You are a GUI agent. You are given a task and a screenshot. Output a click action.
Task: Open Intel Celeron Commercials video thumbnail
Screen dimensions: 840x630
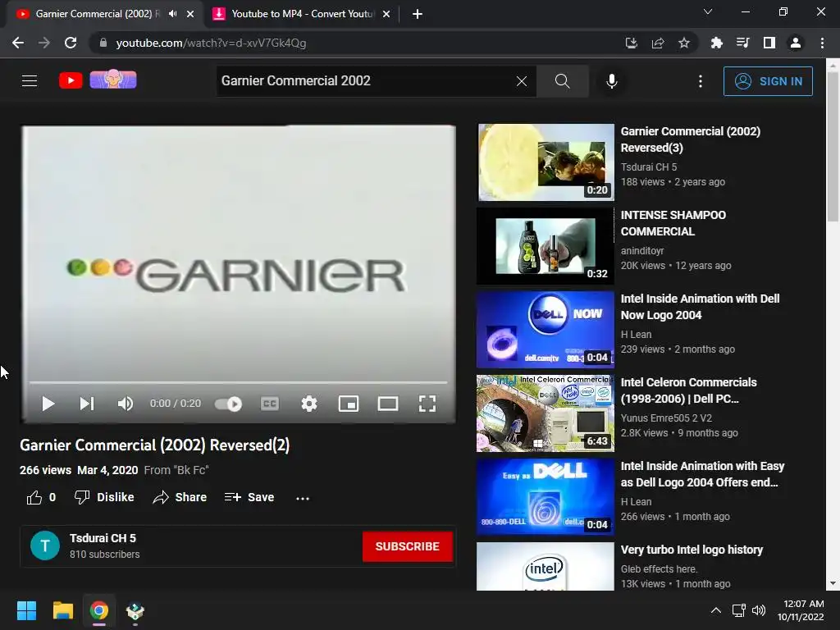coord(546,413)
